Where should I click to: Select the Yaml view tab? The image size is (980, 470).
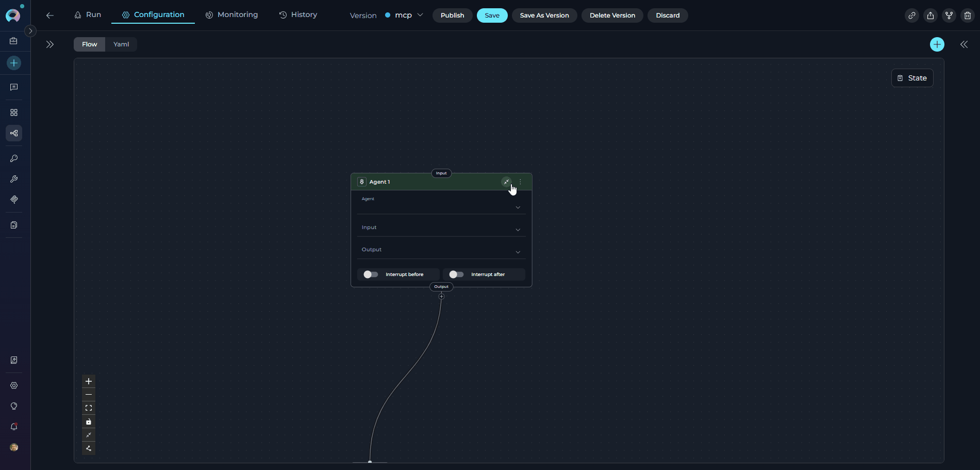tap(121, 44)
